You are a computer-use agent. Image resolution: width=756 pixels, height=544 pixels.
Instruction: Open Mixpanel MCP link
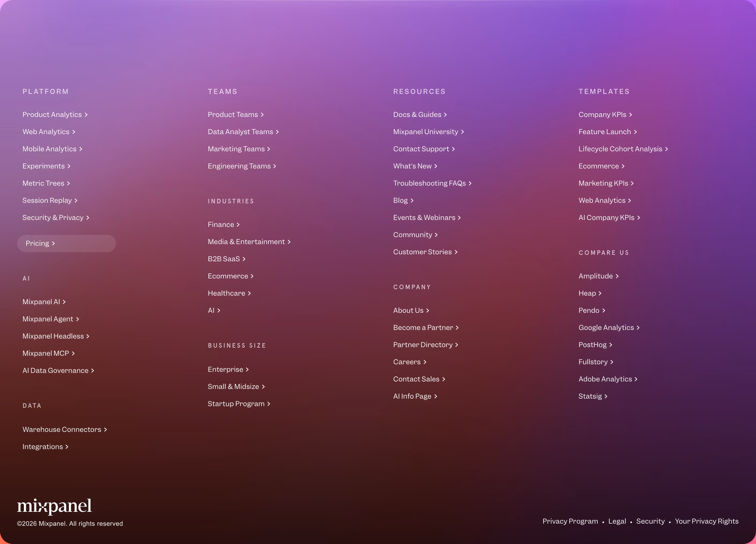[x=49, y=353]
